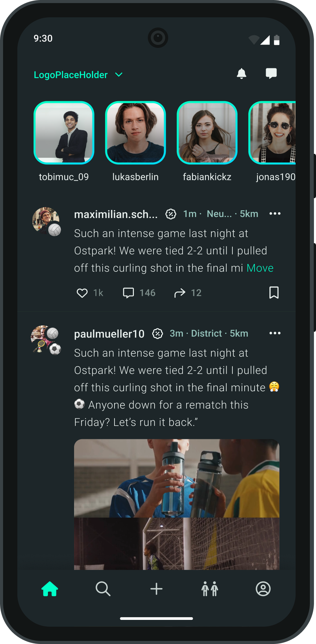View lukasberlin's story

pos(136,133)
